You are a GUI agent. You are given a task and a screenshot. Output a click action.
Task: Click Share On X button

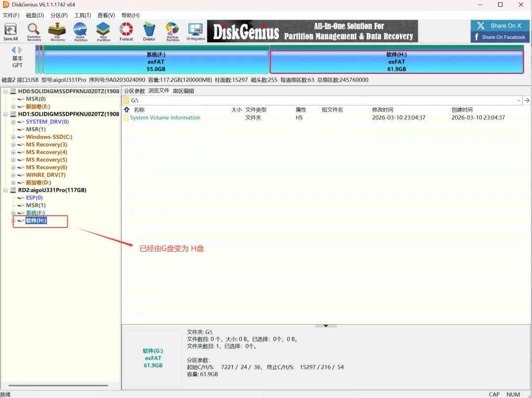pos(500,26)
